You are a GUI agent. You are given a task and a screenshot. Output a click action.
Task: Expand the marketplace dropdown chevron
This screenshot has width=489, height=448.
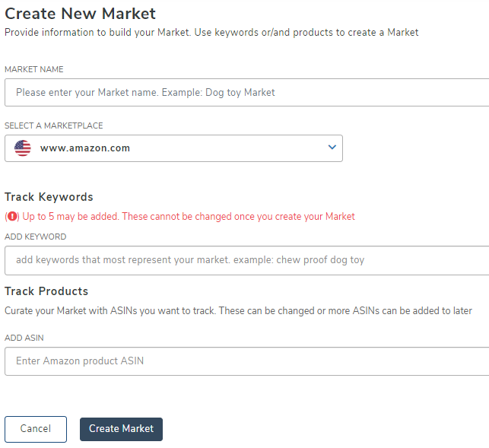point(332,148)
